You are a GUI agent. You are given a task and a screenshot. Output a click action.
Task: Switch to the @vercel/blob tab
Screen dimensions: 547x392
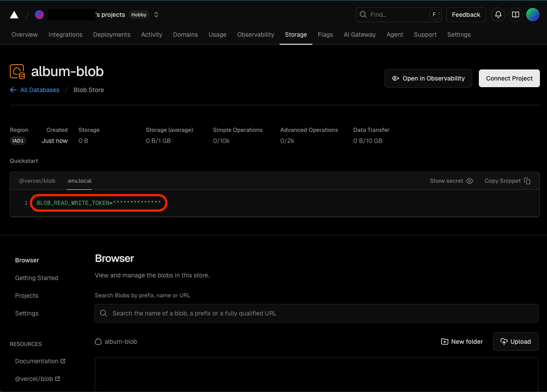tap(37, 181)
